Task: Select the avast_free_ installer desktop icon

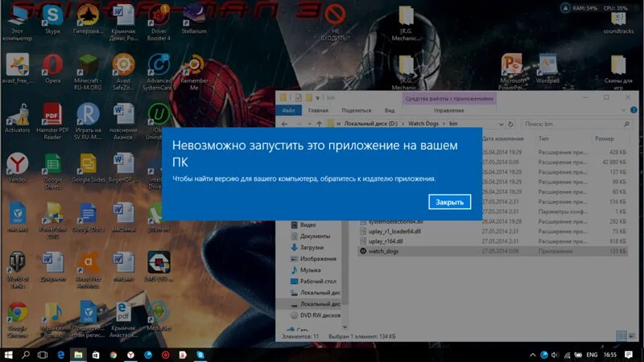Action: (17, 69)
